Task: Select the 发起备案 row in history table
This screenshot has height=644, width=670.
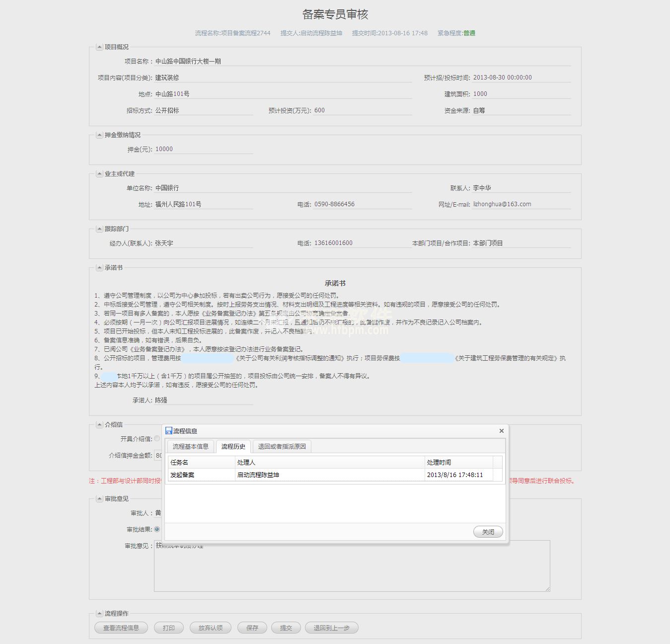Action: point(298,475)
